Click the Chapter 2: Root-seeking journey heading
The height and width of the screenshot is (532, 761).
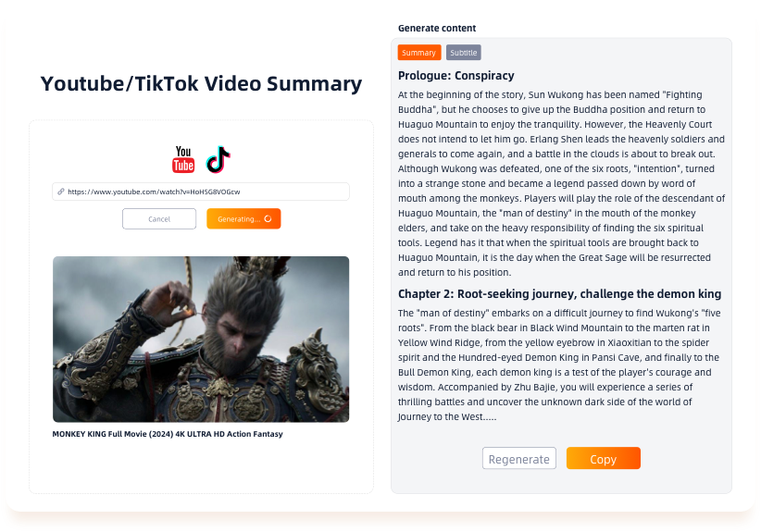(x=559, y=294)
